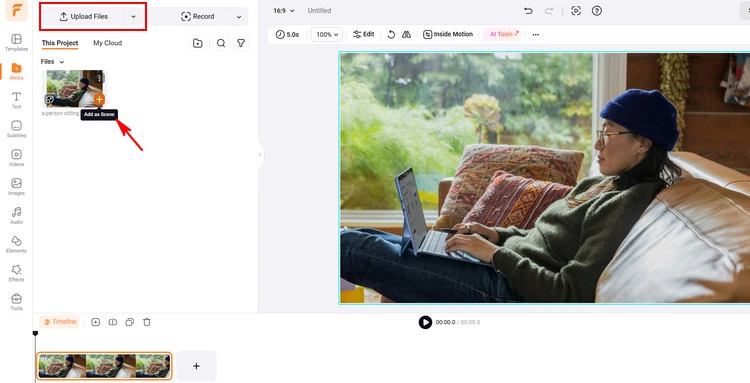
Task: Select scene 01 in the timeline
Action: pyautogui.click(x=104, y=366)
